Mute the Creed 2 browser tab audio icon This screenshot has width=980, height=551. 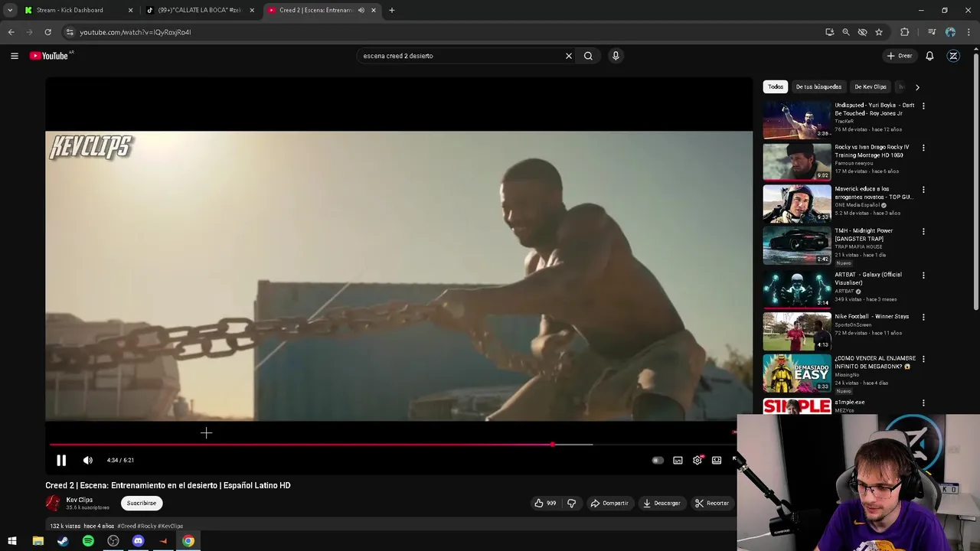point(361,10)
